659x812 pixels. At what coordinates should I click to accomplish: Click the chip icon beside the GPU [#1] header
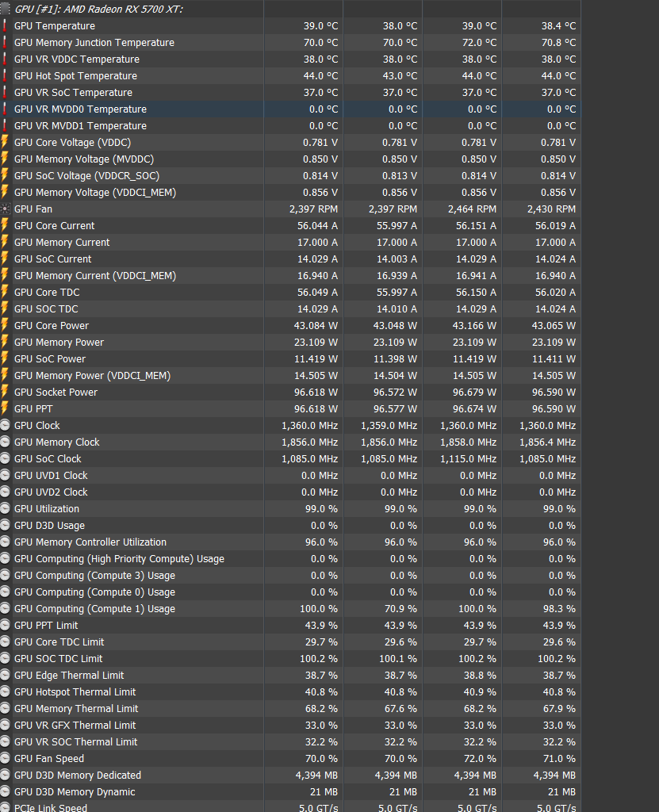pyautogui.click(x=5, y=9)
